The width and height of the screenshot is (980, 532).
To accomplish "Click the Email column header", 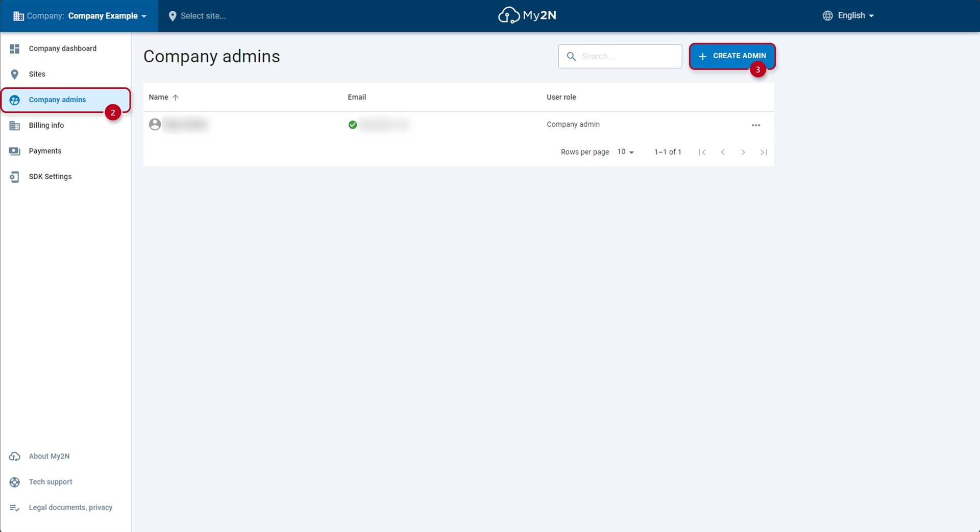I will pos(357,97).
